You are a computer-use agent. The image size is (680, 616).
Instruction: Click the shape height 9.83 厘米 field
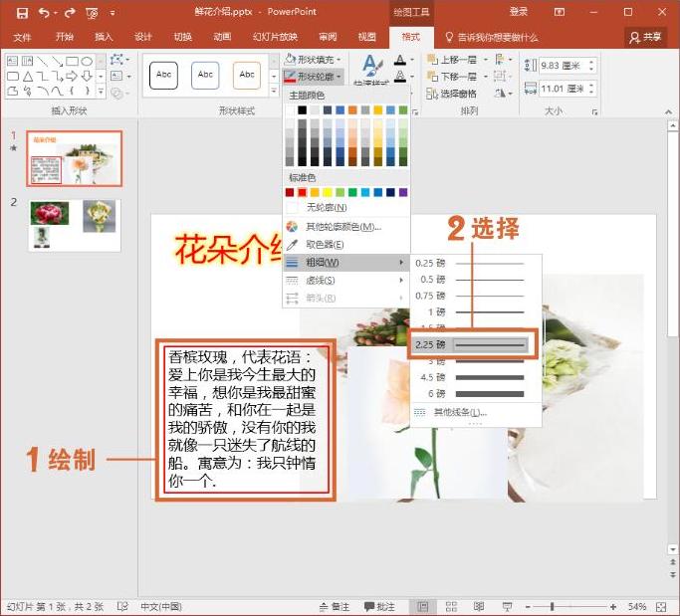tap(564, 66)
